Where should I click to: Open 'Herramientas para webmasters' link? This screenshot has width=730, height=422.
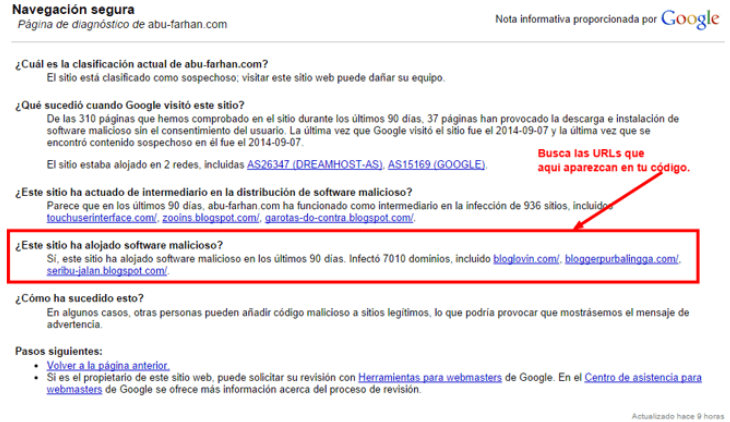pos(430,378)
